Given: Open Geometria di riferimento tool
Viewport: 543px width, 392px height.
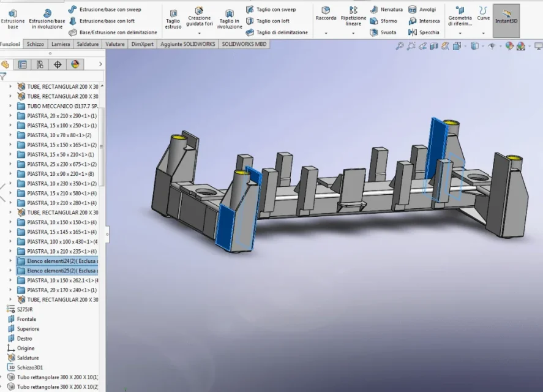Looking at the screenshot, I should (460, 16).
